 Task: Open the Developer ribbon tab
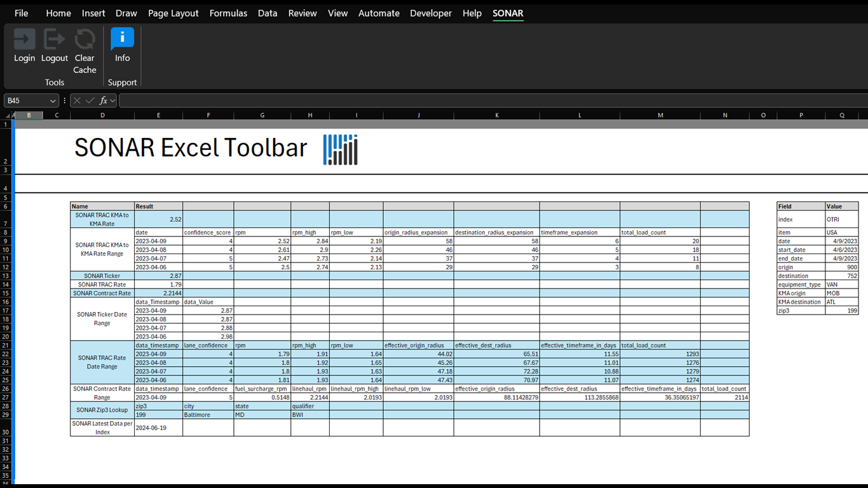pos(431,13)
